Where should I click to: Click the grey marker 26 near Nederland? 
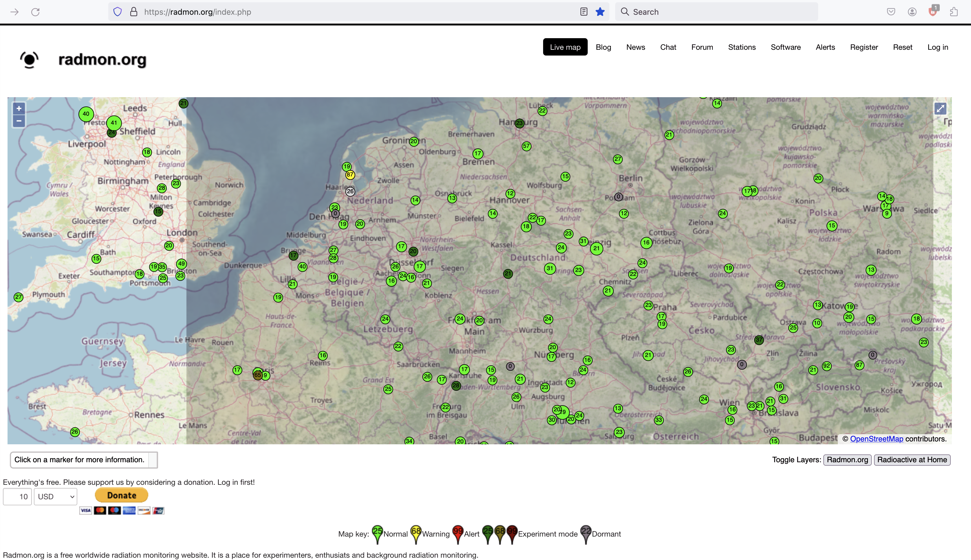[x=350, y=191]
